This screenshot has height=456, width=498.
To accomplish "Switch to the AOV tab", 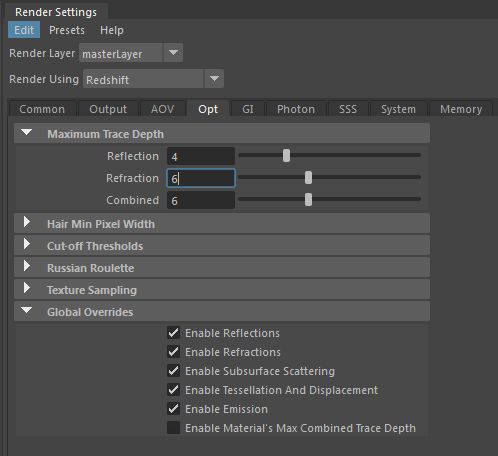I will 162,109.
